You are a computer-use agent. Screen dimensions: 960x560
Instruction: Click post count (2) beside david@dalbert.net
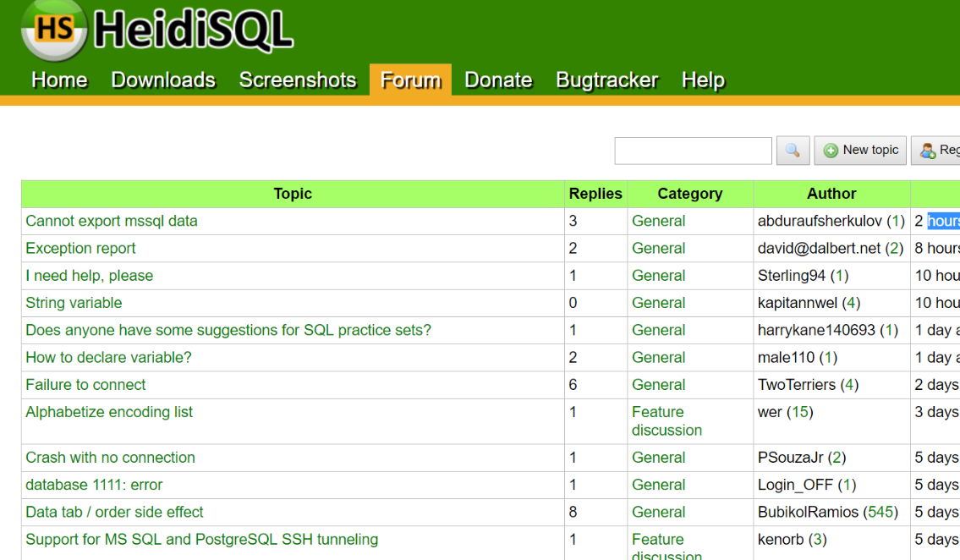tap(895, 249)
